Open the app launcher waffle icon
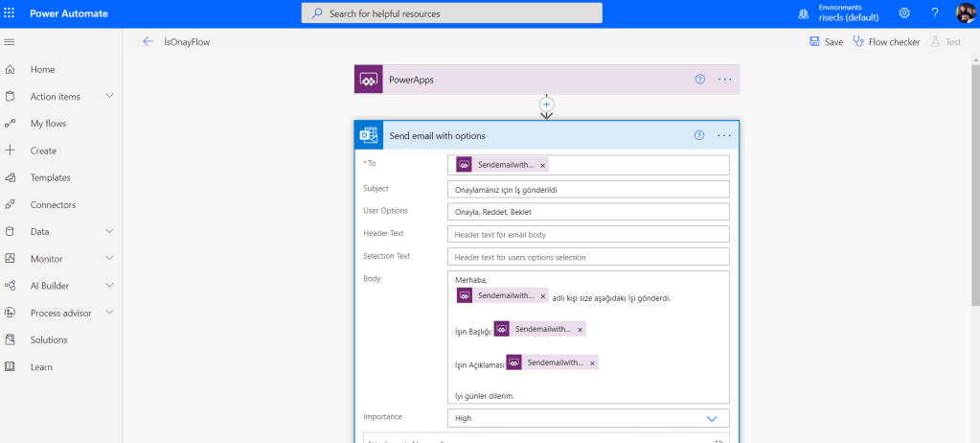The height and width of the screenshot is (443, 980). [x=10, y=13]
